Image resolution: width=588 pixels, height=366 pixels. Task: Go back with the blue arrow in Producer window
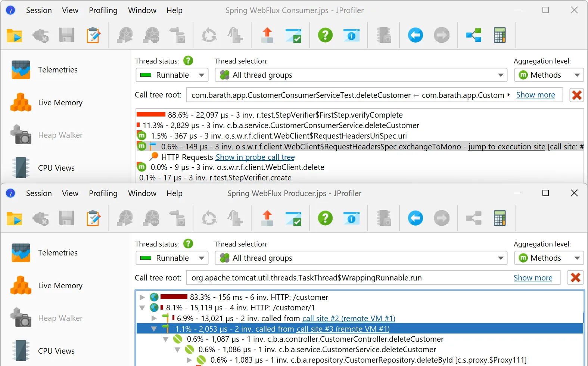(415, 218)
